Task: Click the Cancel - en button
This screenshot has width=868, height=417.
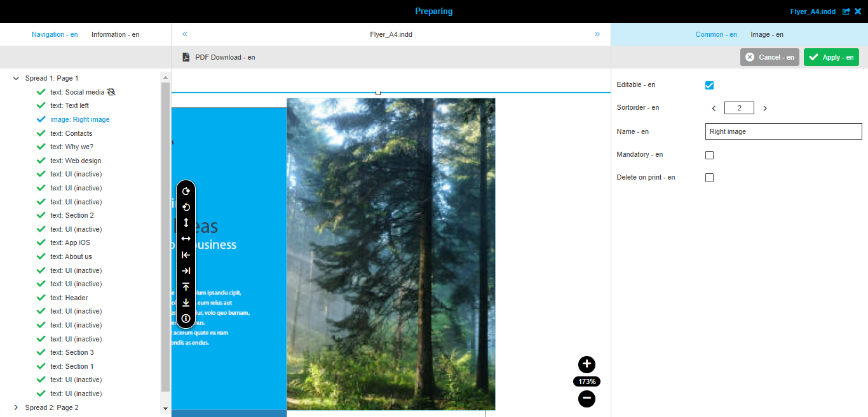Action: coord(770,57)
